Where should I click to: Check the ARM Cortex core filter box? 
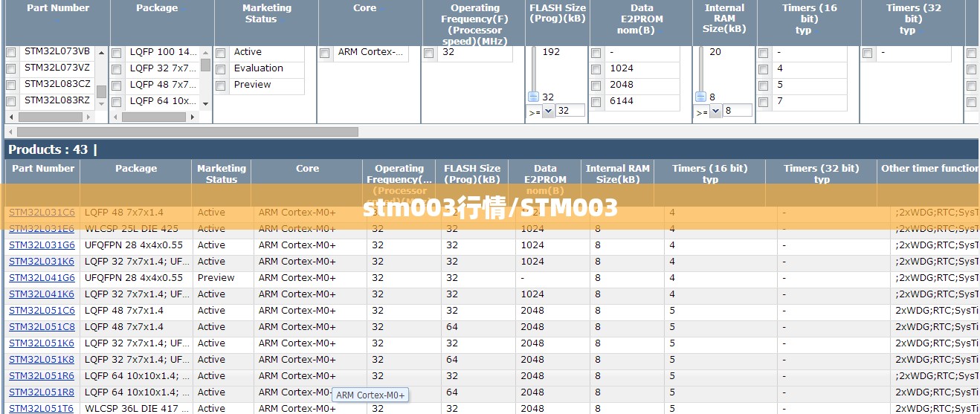point(325,54)
